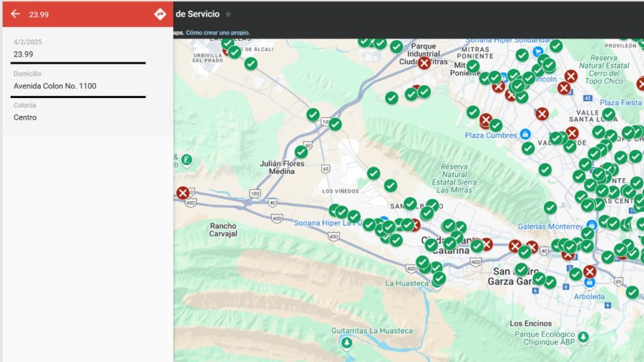Click the check marker beside Los Viñedos

tap(374, 173)
